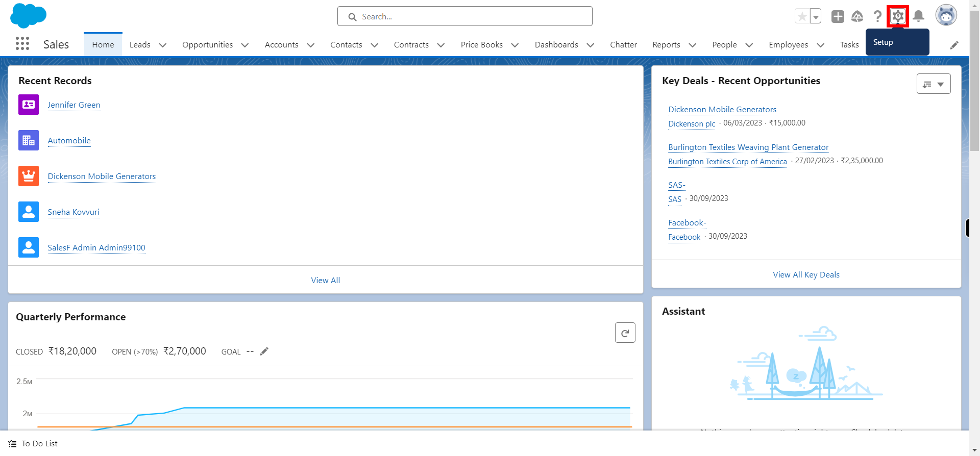Open the Notifications bell
The image size is (980, 456).
tap(919, 16)
